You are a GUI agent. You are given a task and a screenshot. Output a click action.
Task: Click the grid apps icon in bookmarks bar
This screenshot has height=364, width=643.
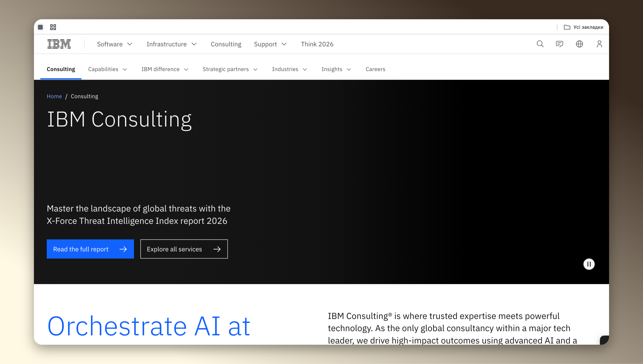pos(53,27)
